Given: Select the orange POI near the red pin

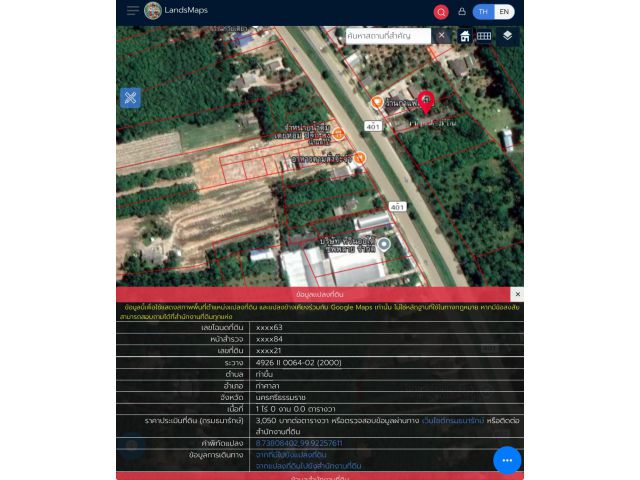Looking at the screenshot, I should click(x=377, y=102).
